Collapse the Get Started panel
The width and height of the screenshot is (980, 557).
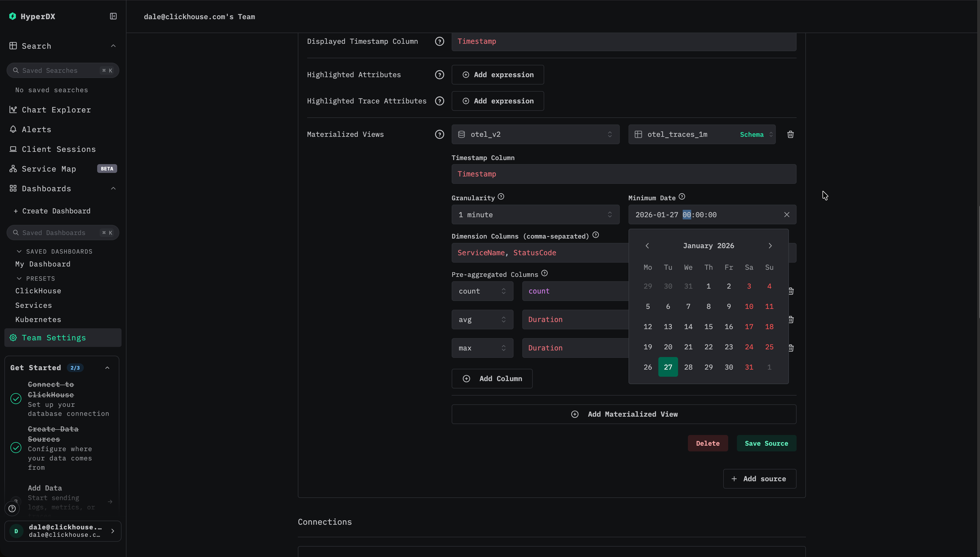(x=107, y=368)
